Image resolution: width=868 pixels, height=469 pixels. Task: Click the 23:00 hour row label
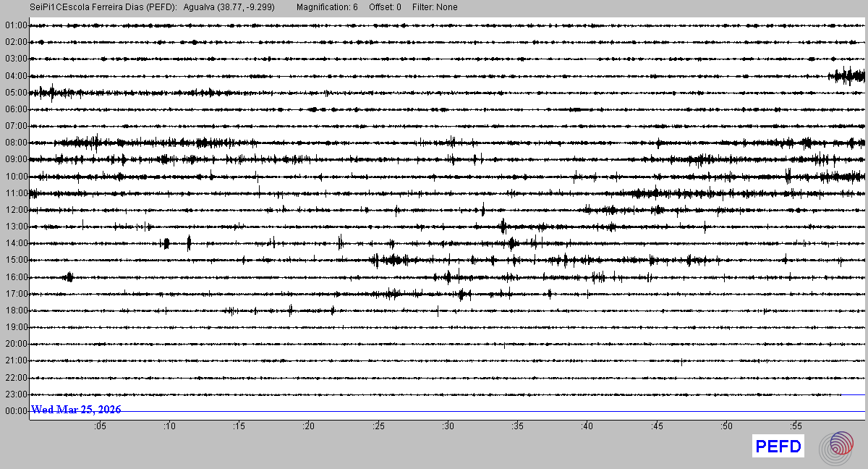coord(16,394)
